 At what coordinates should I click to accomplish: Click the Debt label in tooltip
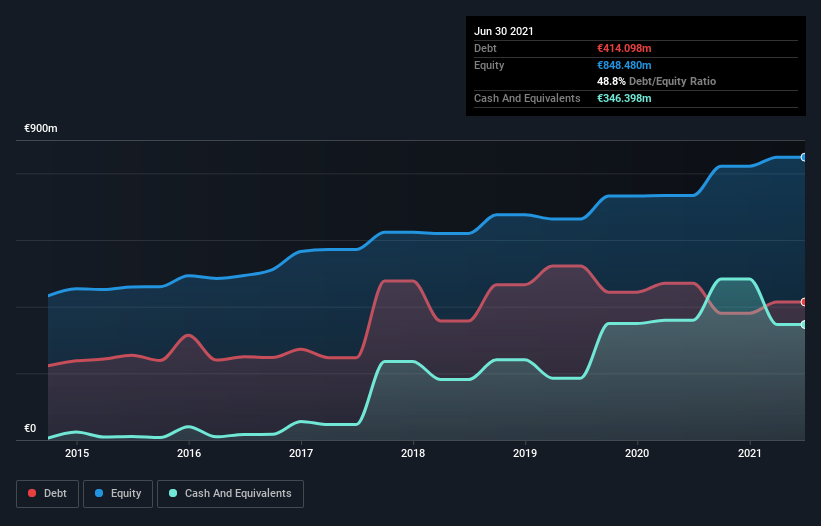point(485,48)
